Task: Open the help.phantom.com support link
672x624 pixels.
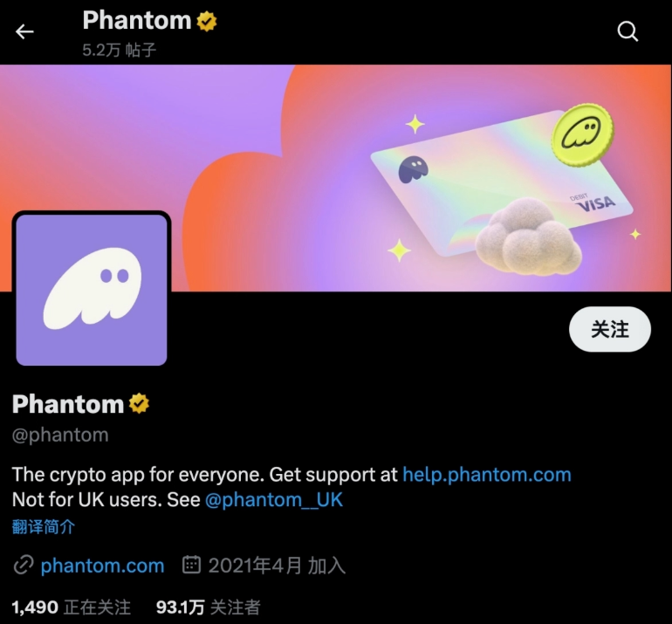Action: 487,475
